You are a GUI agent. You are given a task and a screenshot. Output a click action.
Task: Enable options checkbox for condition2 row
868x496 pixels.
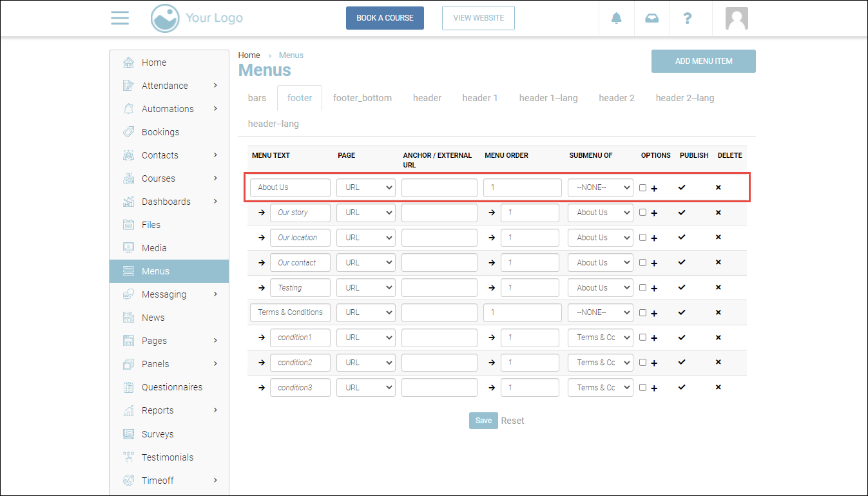pyautogui.click(x=642, y=363)
